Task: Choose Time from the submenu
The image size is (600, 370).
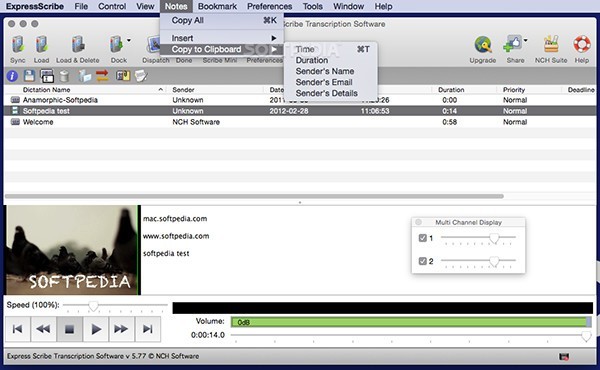Action: (x=331, y=49)
